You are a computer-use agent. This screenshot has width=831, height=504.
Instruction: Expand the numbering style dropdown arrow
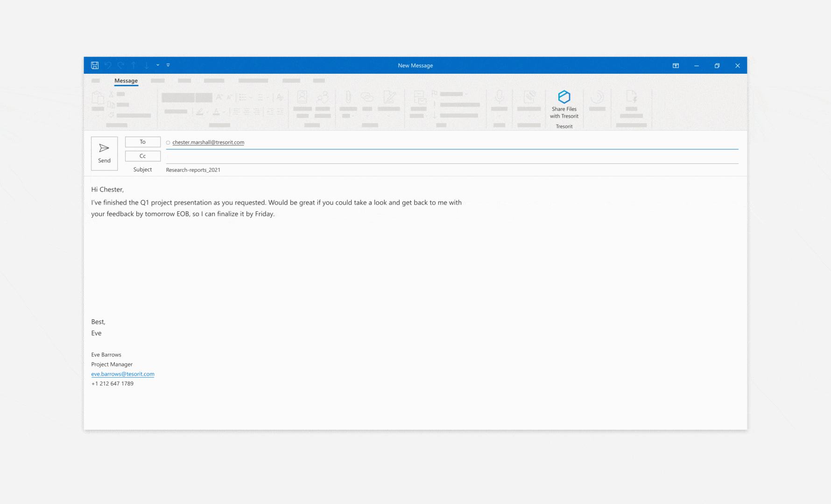268,98
